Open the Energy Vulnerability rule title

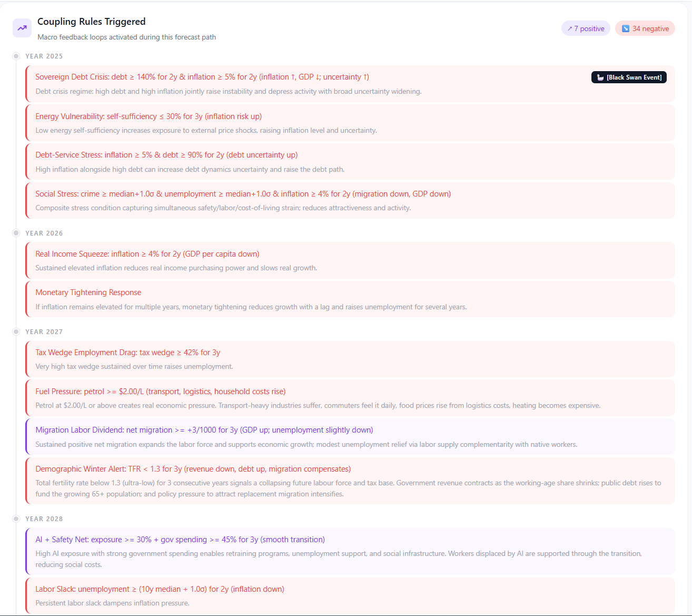(x=148, y=116)
